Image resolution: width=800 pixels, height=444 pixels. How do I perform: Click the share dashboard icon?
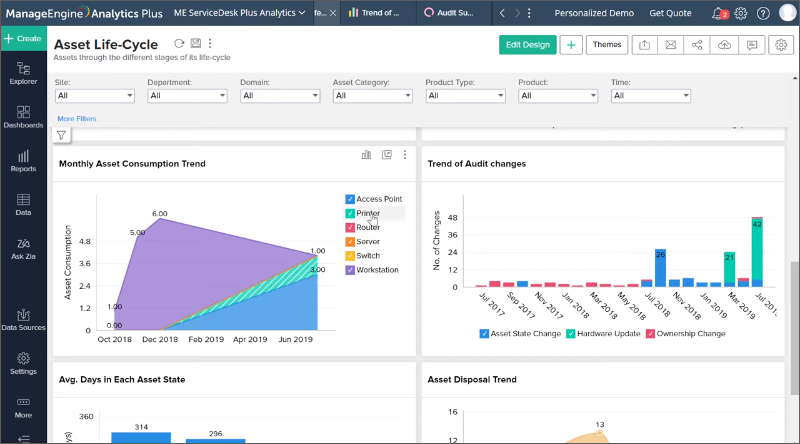click(x=697, y=45)
